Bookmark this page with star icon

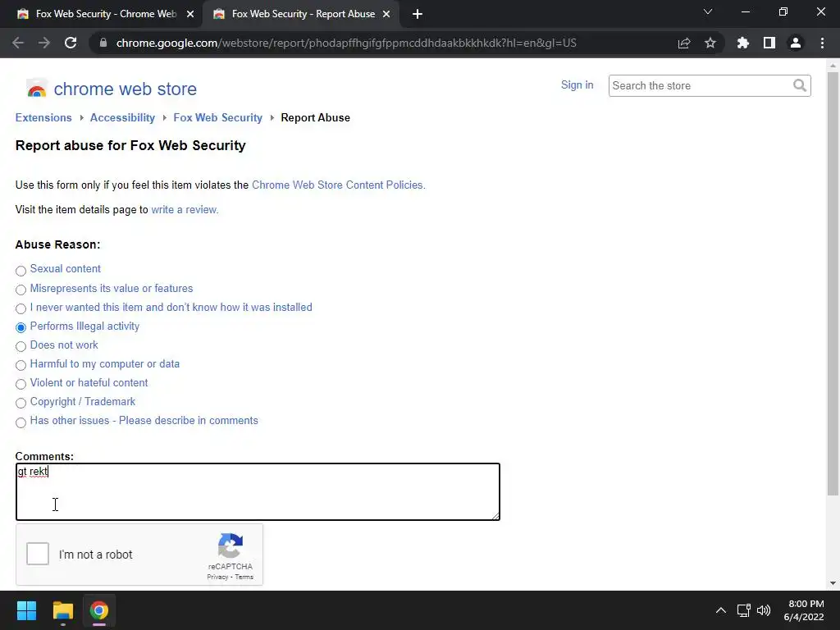[710, 43]
